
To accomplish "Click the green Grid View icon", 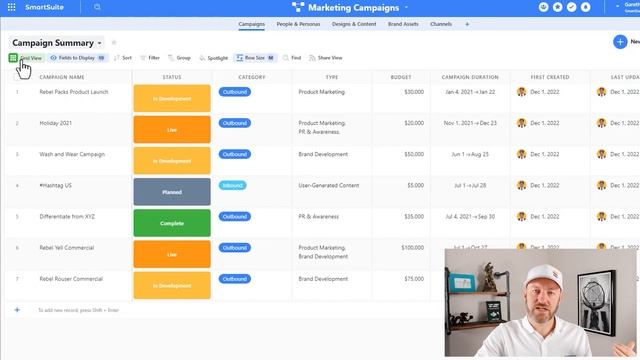I will point(13,58).
